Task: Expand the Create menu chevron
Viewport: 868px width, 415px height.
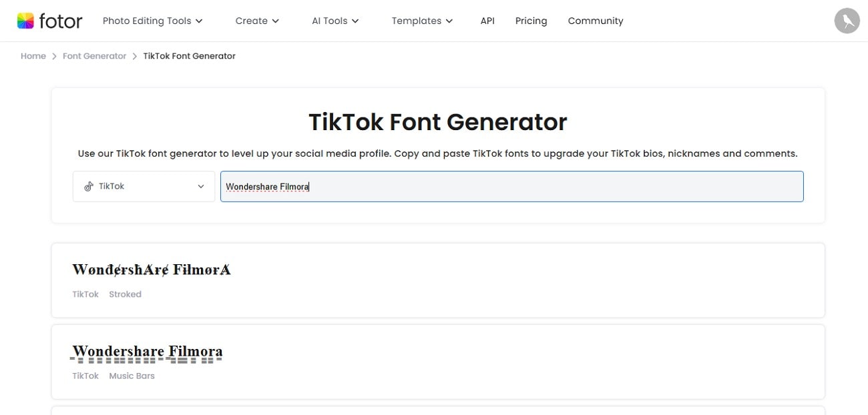Action: click(x=275, y=21)
